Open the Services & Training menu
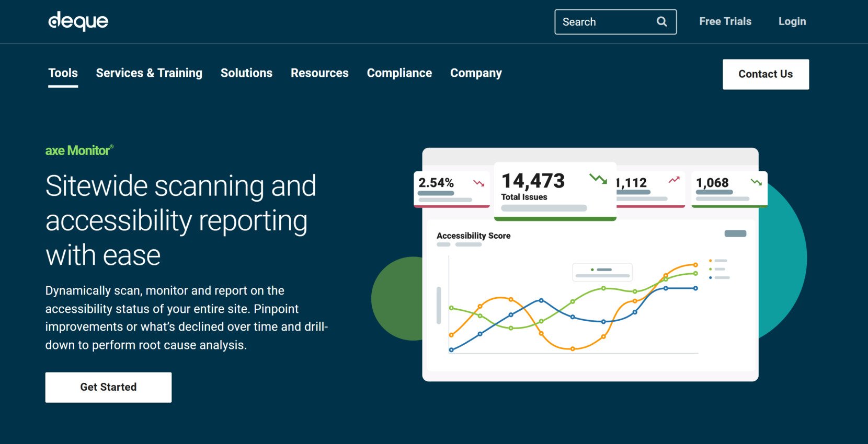Viewport: 868px width, 444px height. 149,73
